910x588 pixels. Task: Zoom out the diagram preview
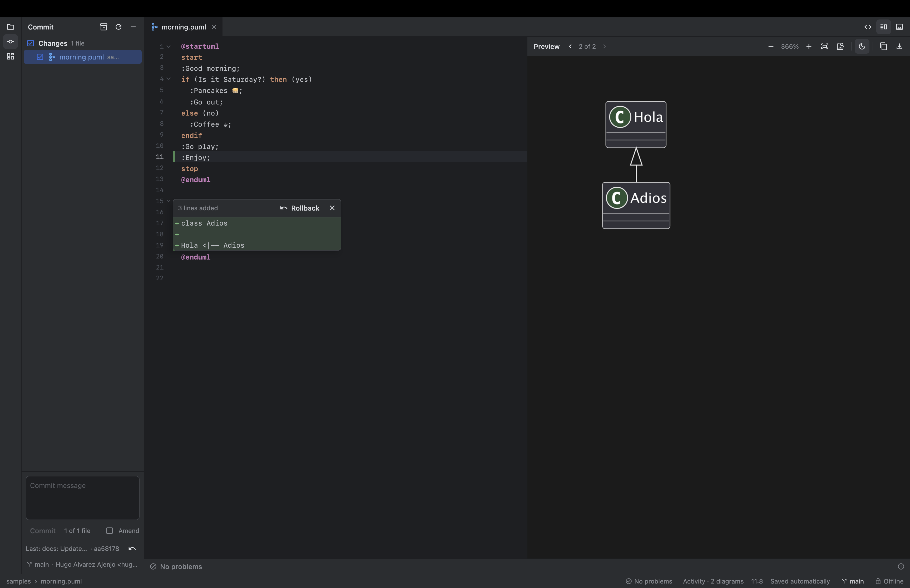pyautogui.click(x=771, y=46)
